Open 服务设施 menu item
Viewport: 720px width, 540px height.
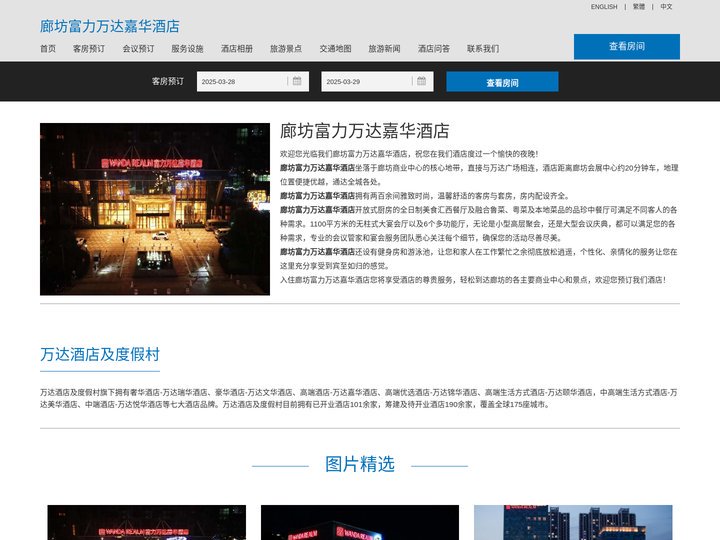187,49
